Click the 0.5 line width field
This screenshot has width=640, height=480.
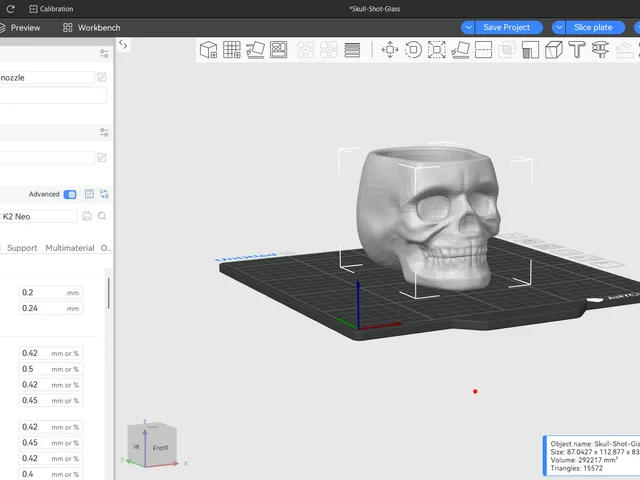tap(51, 369)
